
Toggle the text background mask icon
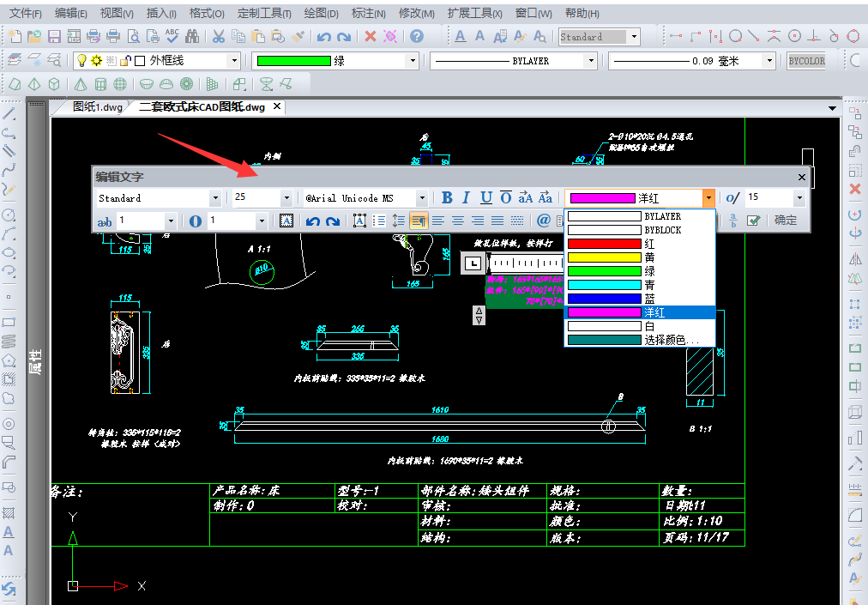286,221
